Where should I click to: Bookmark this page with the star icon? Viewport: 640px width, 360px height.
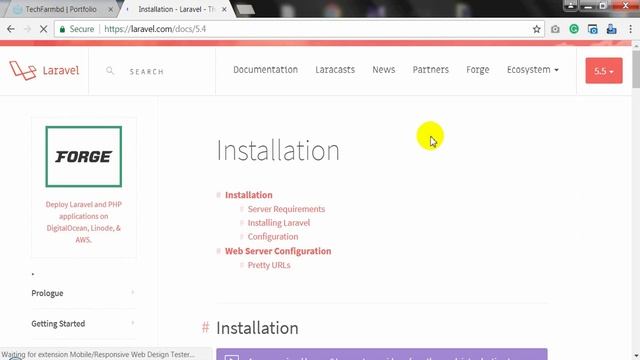[536, 29]
